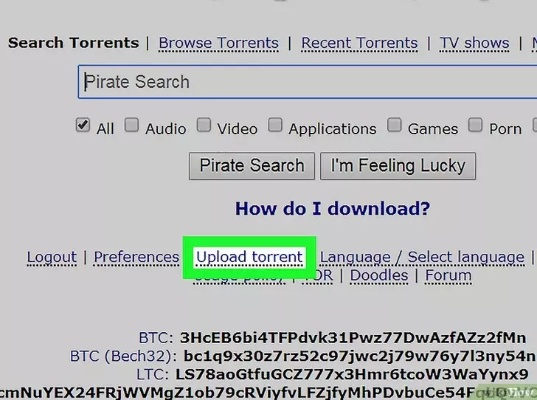Toggle the Games checkbox
This screenshot has width=537, height=400.
(394, 125)
